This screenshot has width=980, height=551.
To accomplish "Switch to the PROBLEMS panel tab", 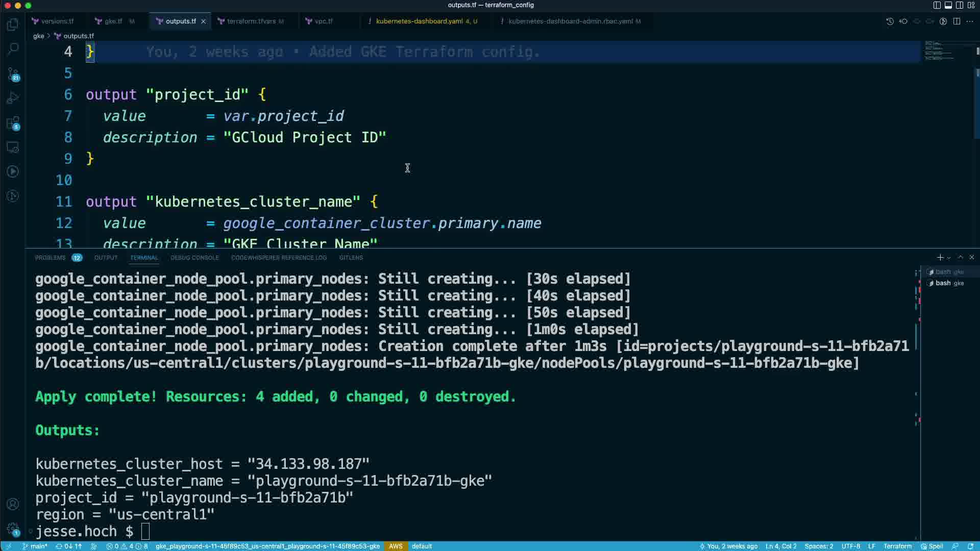I will pos(50,258).
